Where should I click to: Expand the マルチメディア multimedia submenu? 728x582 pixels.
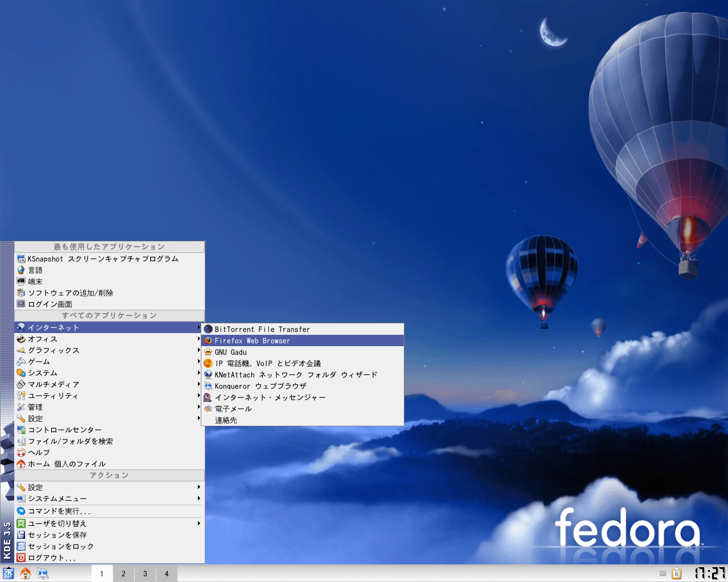tap(109, 384)
